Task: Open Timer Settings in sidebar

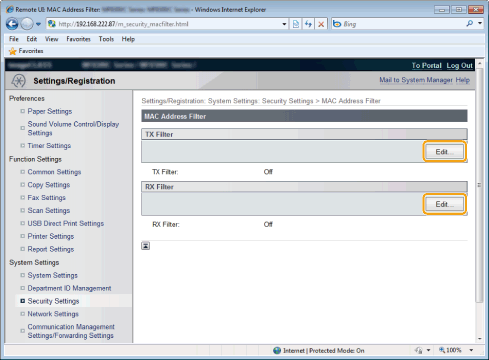Action: (x=49, y=146)
